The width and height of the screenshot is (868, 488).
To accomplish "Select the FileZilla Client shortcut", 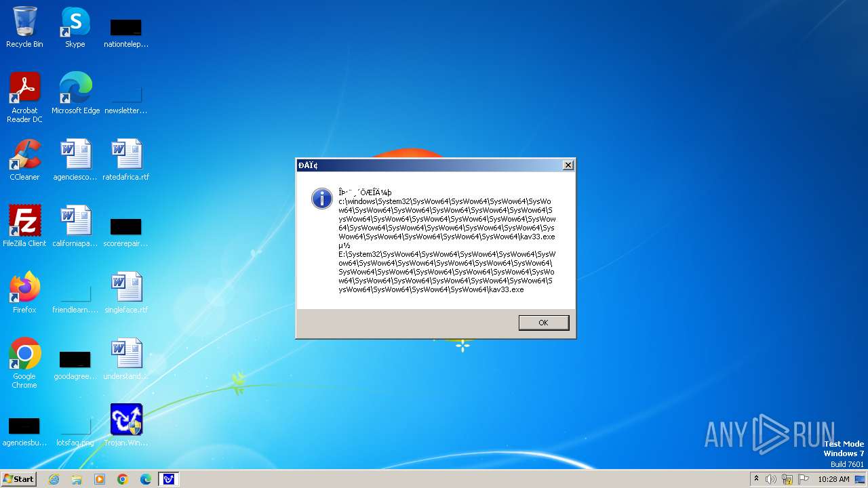I will [24, 226].
